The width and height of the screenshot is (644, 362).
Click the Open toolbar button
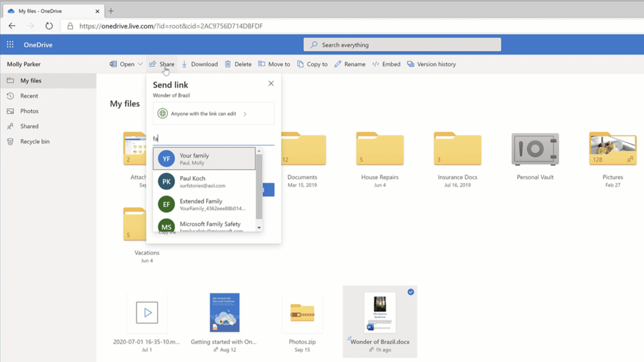(123, 64)
